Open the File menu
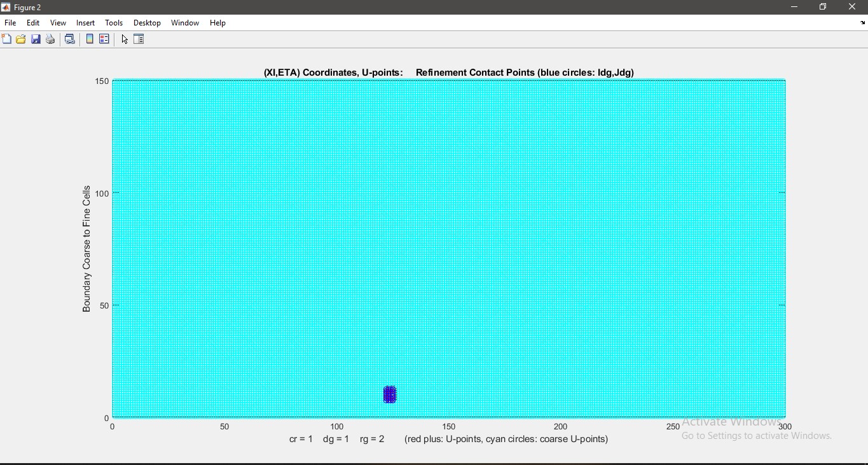 tap(10, 23)
